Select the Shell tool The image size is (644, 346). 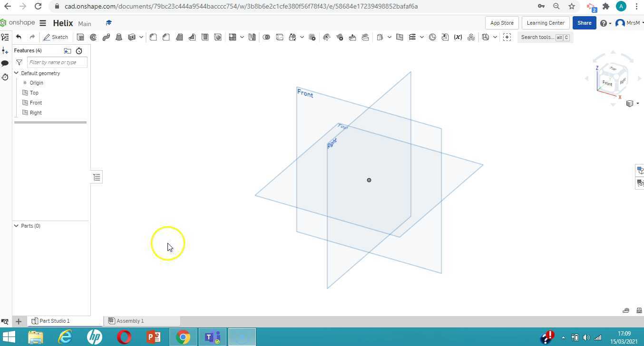point(205,37)
